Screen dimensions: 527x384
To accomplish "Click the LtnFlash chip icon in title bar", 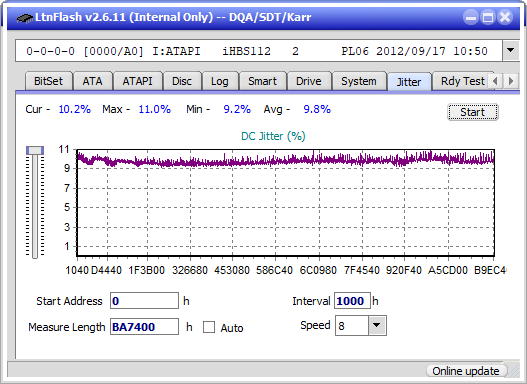I will (25, 17).
